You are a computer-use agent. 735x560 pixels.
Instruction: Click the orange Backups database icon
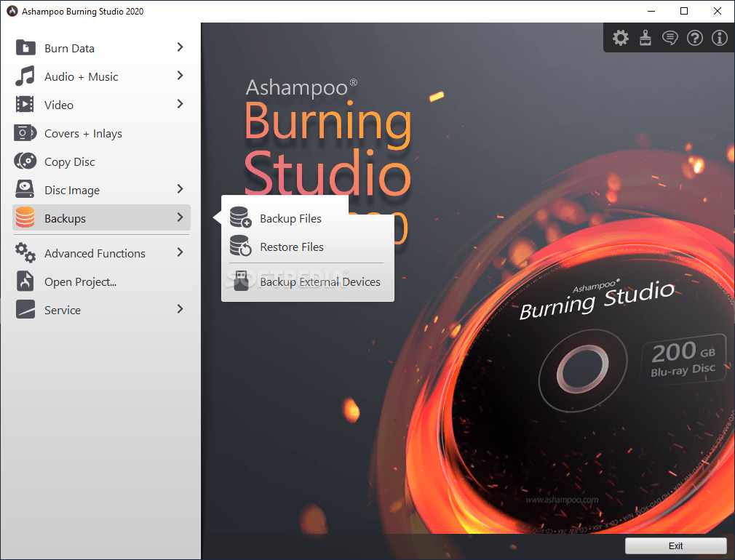click(x=25, y=217)
